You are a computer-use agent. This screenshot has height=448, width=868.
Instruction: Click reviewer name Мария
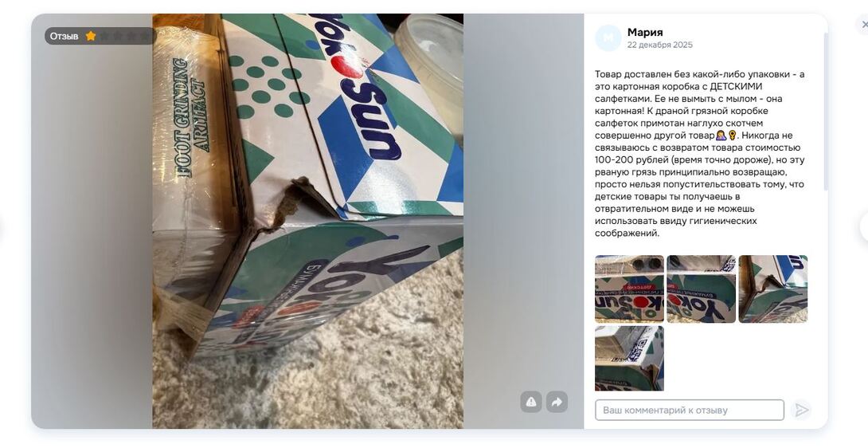[x=645, y=32]
